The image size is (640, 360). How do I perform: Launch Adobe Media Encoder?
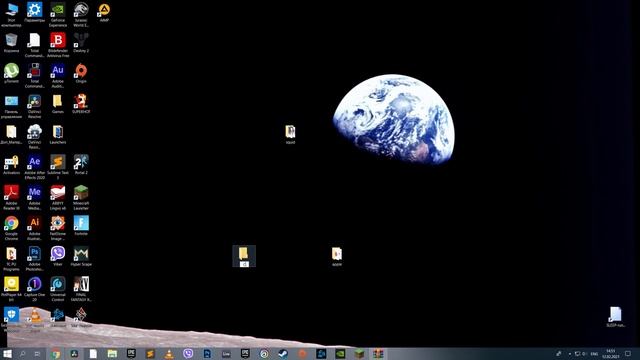[35, 198]
